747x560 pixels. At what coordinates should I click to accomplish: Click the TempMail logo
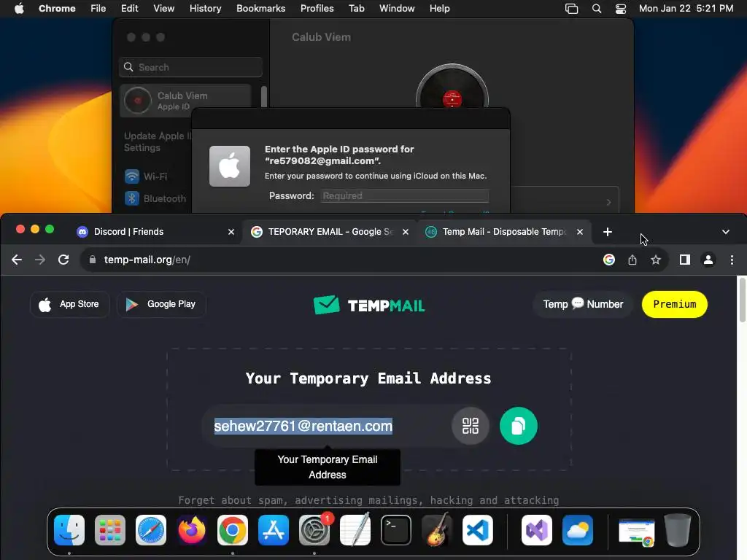368,305
